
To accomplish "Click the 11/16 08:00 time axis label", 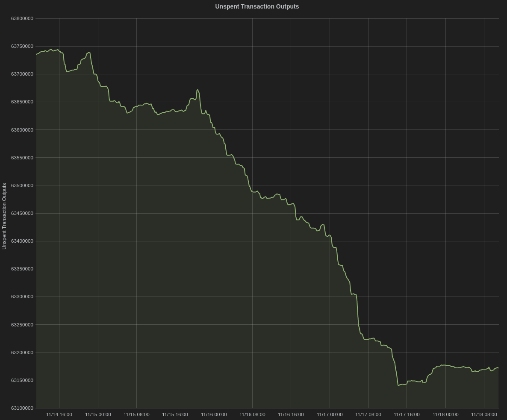I will 252,414.
